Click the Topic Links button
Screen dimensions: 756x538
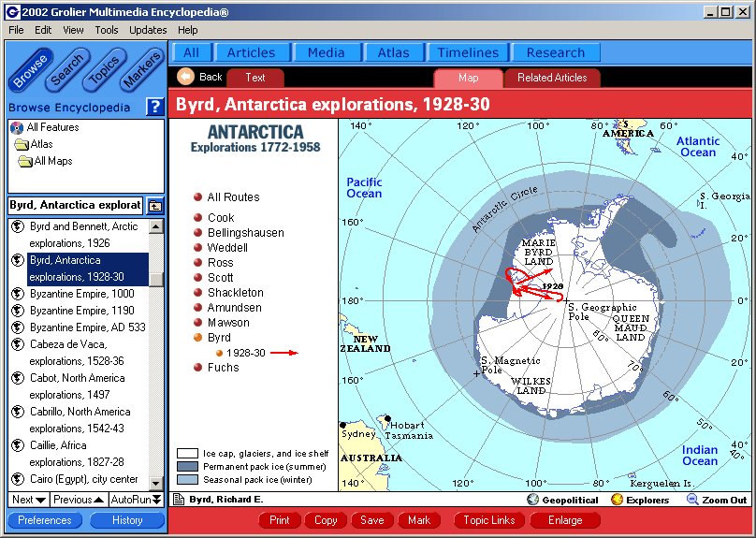(489, 520)
